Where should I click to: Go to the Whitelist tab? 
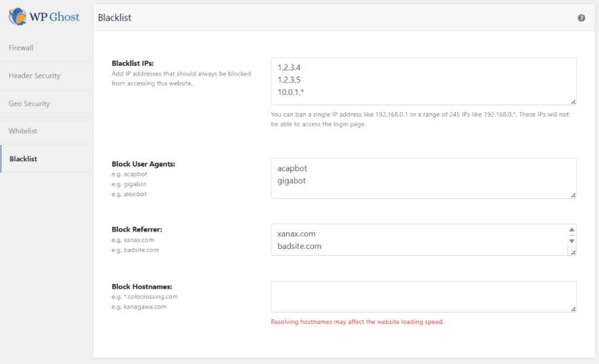[x=23, y=131]
